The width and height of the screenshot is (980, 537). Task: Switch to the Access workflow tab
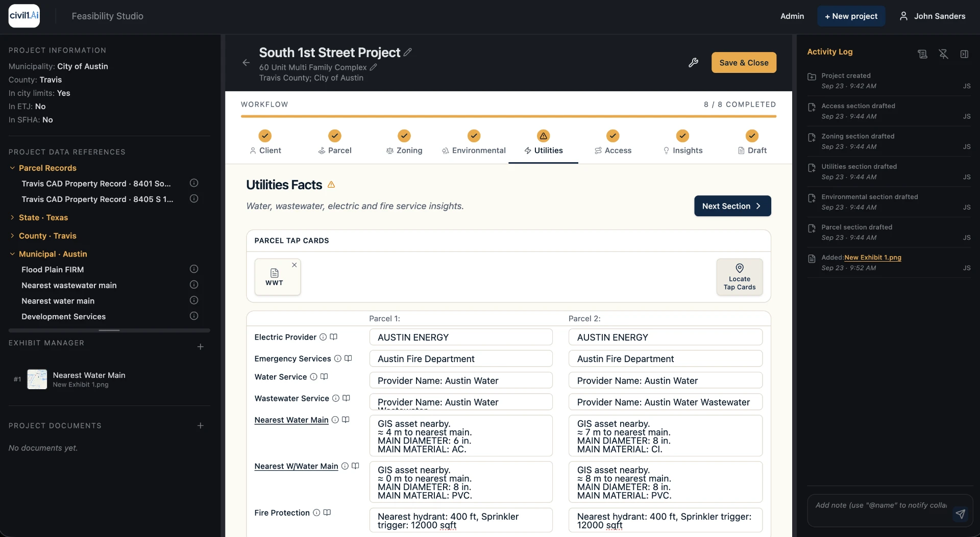(613, 143)
